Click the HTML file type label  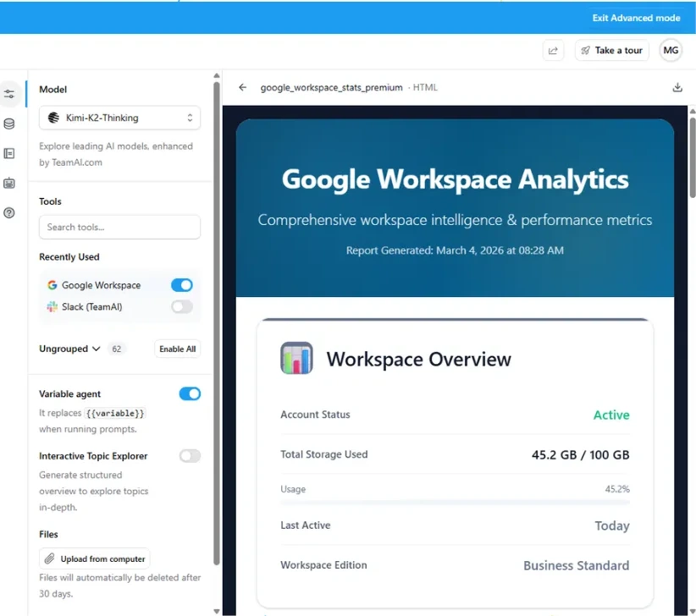(425, 87)
